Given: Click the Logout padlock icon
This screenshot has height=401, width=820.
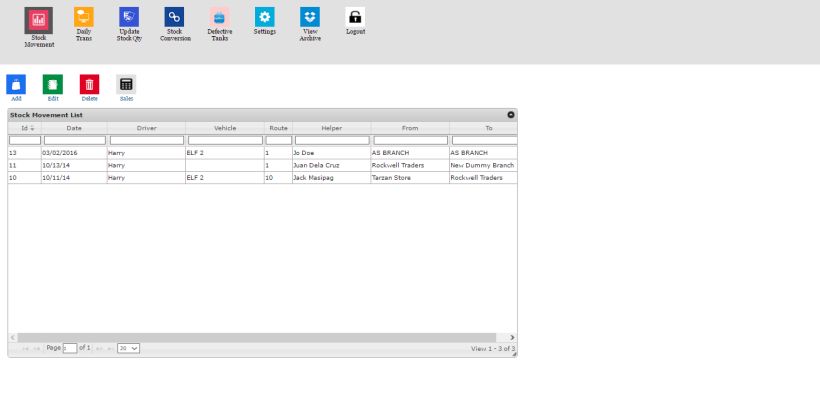Looking at the screenshot, I should click(x=355, y=17).
